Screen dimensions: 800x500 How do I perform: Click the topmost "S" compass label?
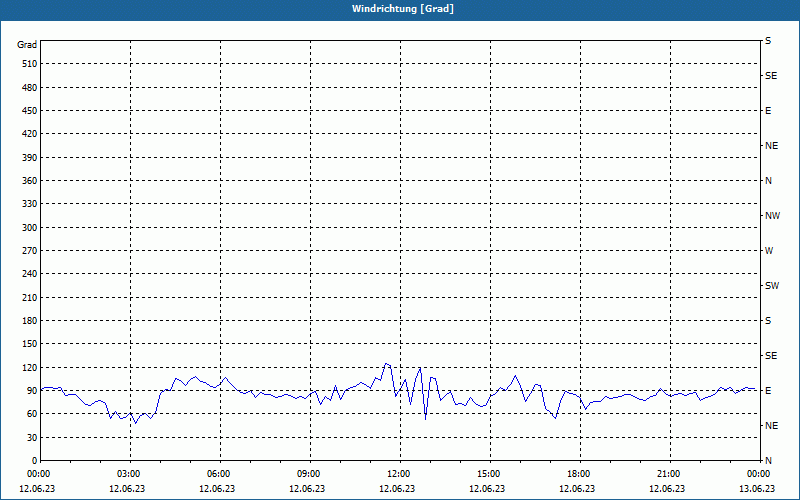(x=768, y=41)
